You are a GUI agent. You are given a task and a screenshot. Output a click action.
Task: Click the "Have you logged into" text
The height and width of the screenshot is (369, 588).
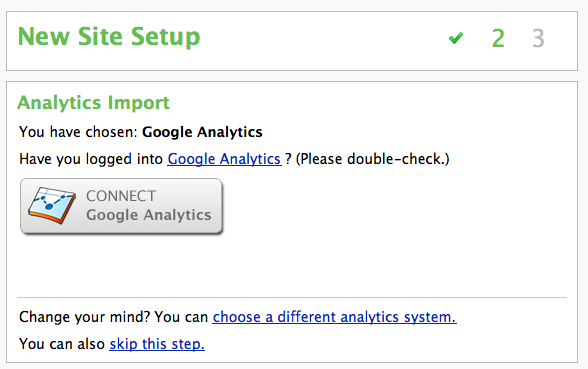point(91,159)
